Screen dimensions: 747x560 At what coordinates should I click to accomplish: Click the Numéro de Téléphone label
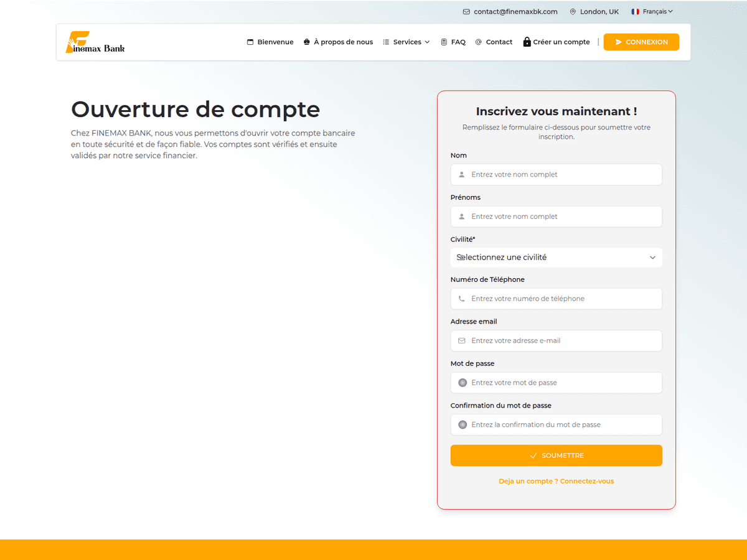(487, 280)
